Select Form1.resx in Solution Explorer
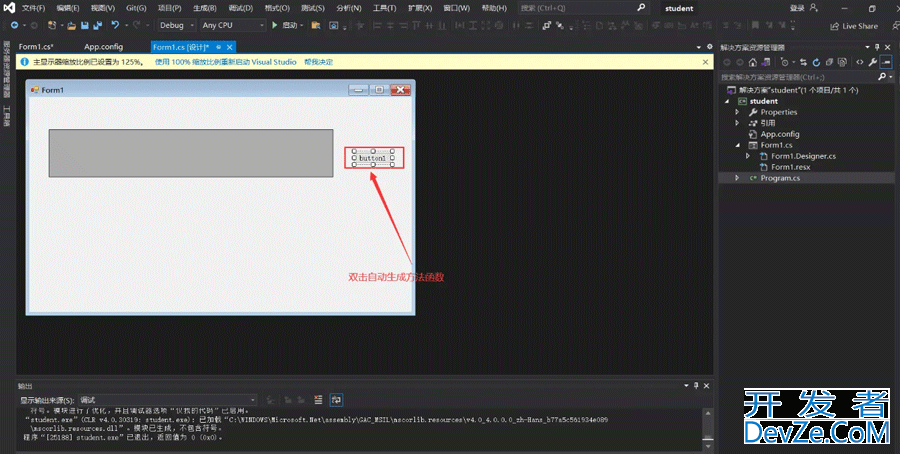The height and width of the screenshot is (454, 900). pos(790,167)
